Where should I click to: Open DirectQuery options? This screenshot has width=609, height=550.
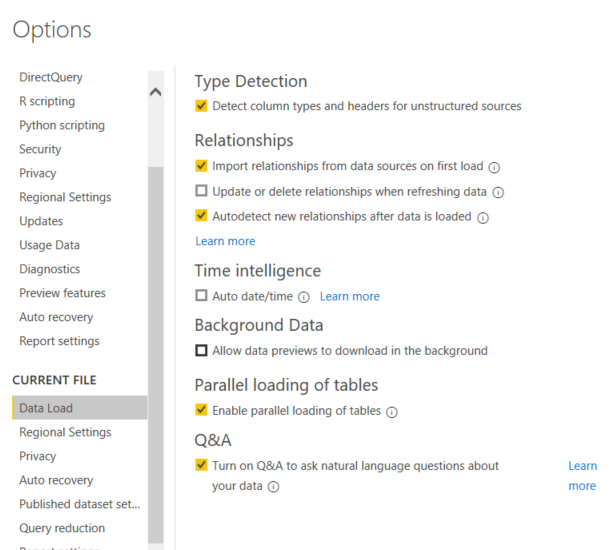[51, 77]
